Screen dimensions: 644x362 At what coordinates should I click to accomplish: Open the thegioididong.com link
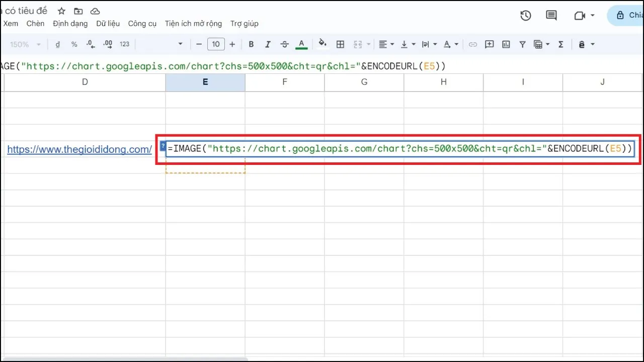[79, 149]
